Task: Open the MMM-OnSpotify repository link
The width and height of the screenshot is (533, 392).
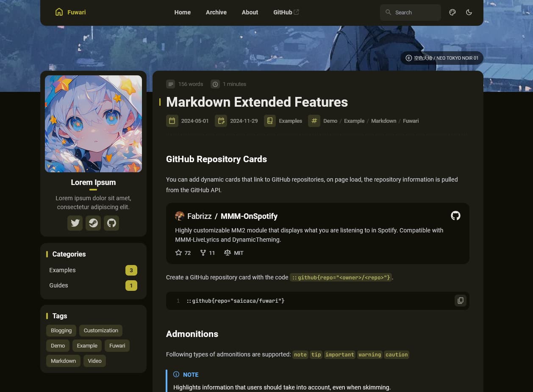Action: pyautogui.click(x=249, y=216)
